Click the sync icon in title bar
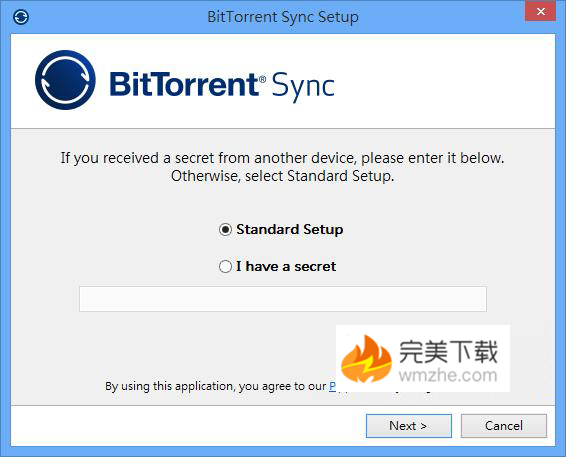 pyautogui.click(x=21, y=17)
